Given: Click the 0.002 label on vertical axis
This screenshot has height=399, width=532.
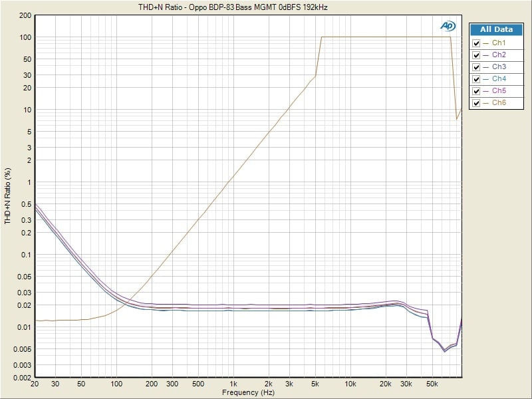Looking at the screenshot, I should tap(23, 378).
